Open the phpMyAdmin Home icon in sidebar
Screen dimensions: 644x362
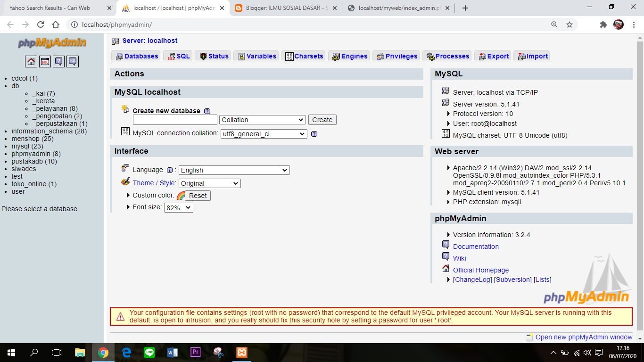(x=31, y=61)
